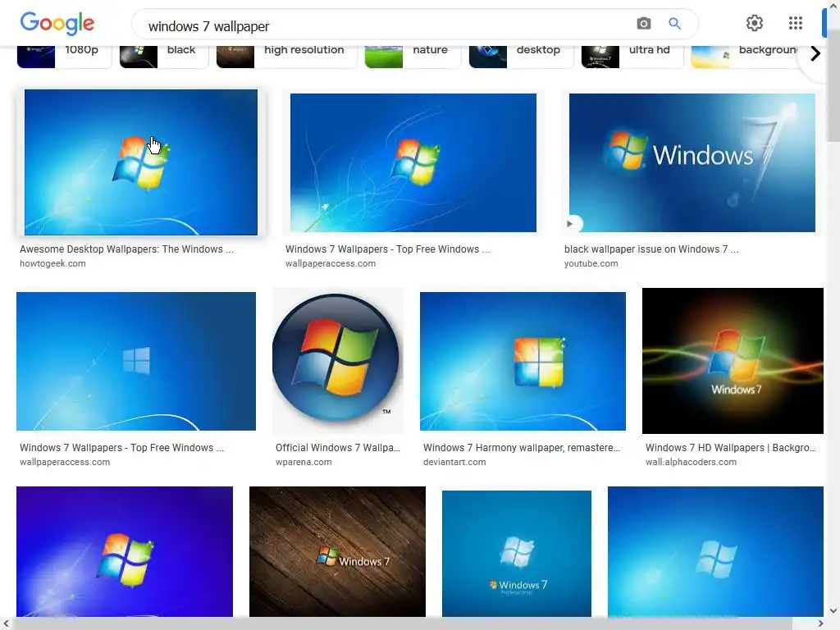The image size is (840, 630).
Task: Open the wooden Windows 7 wallpaper thumbnail
Action: tap(337, 551)
